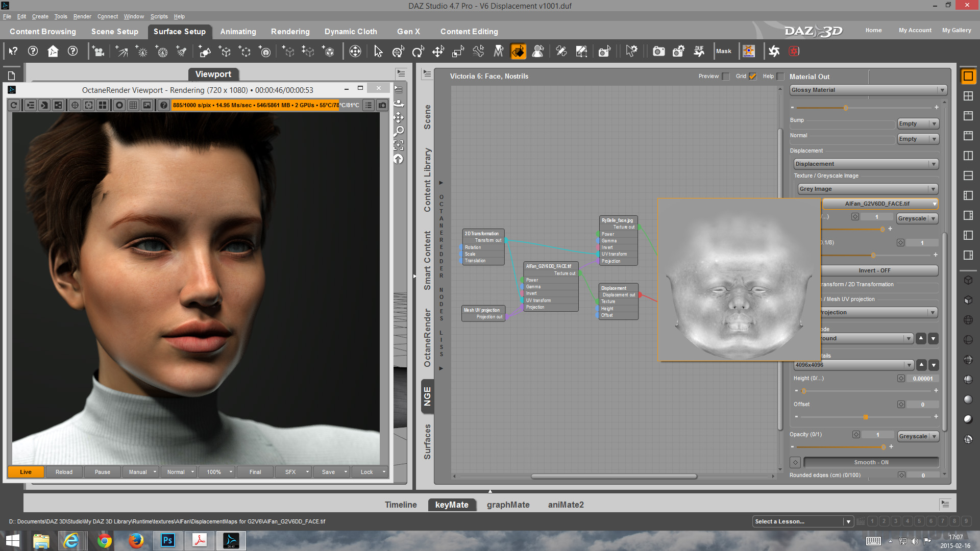The height and width of the screenshot is (551, 980).
Task: Open the Render menu
Action: (82, 16)
